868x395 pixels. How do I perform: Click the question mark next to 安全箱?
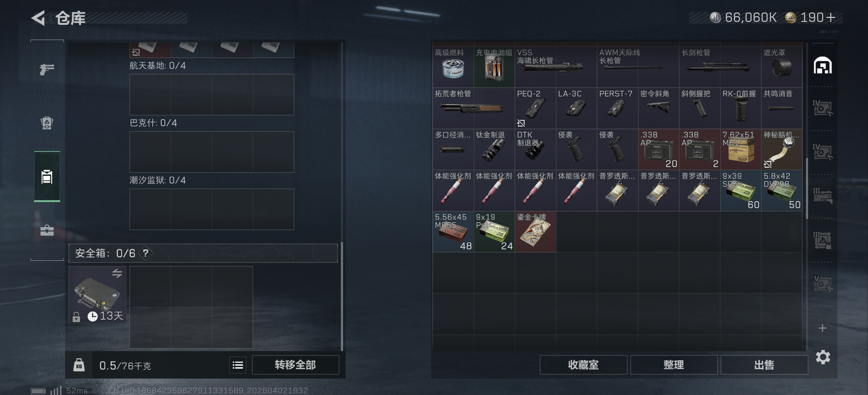(146, 253)
